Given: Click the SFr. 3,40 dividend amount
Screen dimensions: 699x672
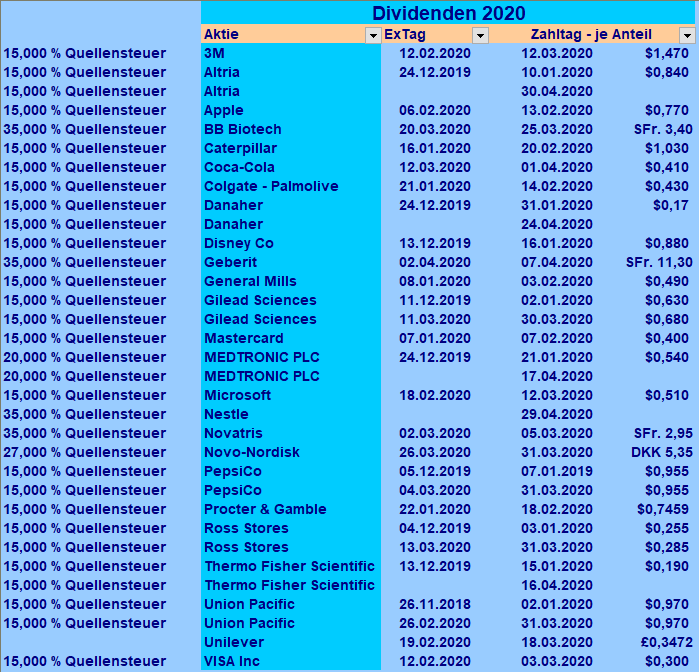Looking at the screenshot, I should [x=663, y=129].
